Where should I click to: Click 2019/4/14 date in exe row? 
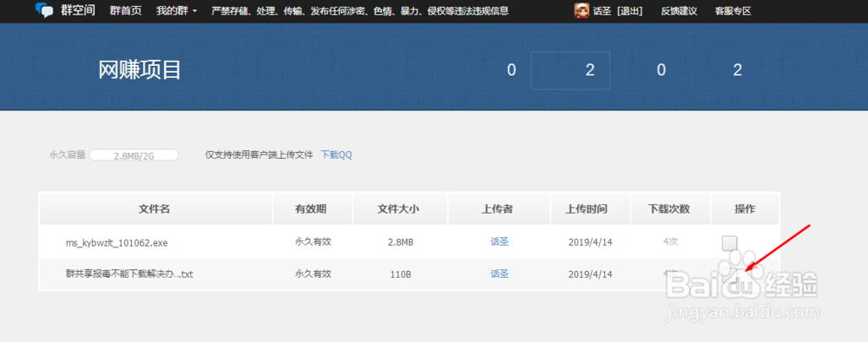point(590,242)
